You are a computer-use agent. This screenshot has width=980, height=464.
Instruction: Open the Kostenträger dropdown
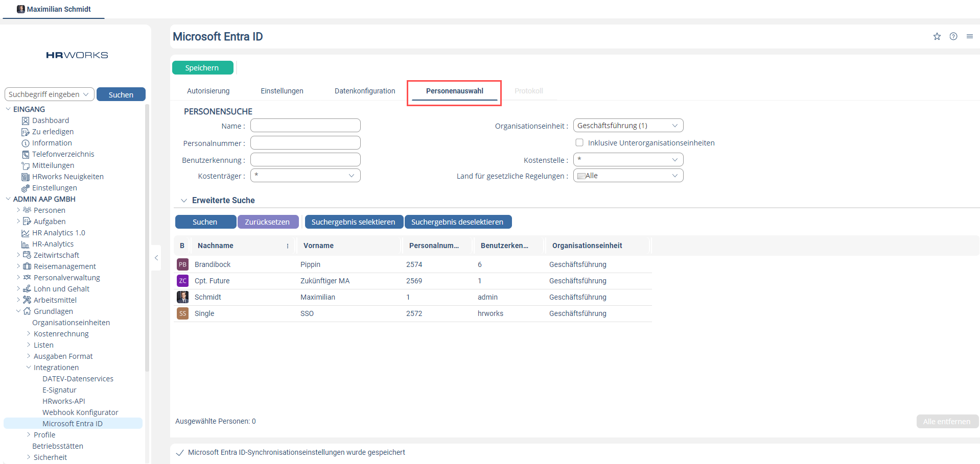pos(306,176)
